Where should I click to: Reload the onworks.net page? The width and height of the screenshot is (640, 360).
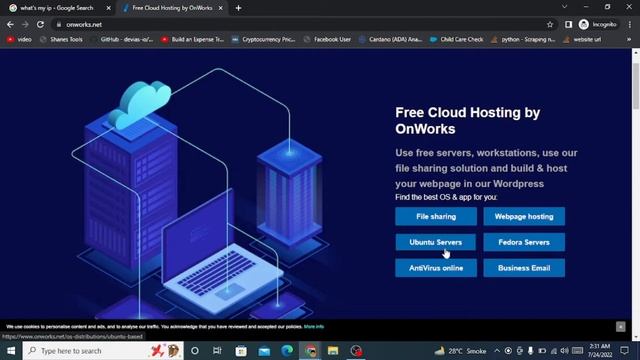tap(40, 24)
